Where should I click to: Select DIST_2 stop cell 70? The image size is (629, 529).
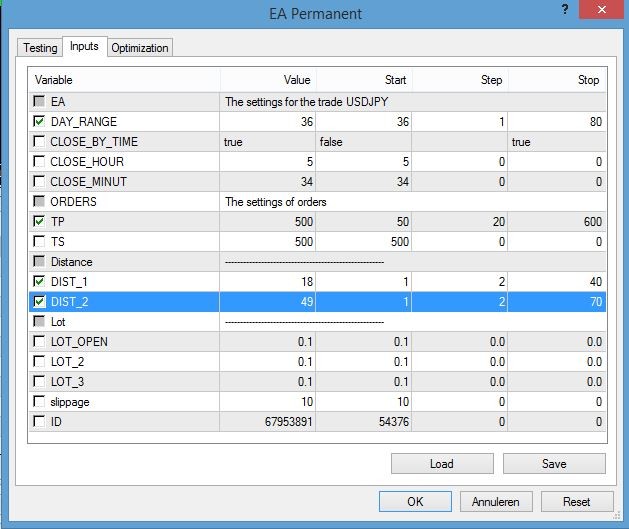pyautogui.click(x=557, y=302)
